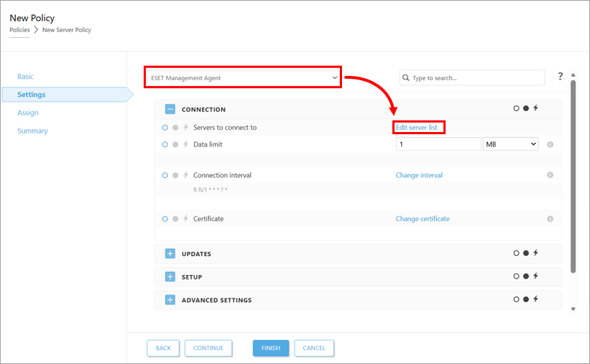The height and width of the screenshot is (364, 590).
Task: Click the Edit server list link
Action: [416, 128]
